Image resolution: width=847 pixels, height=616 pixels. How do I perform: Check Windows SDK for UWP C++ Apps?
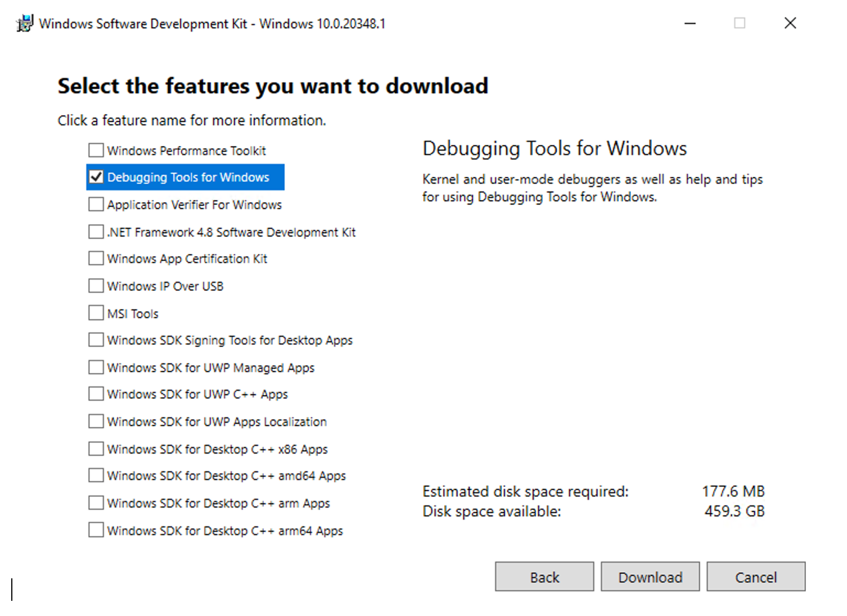point(96,393)
